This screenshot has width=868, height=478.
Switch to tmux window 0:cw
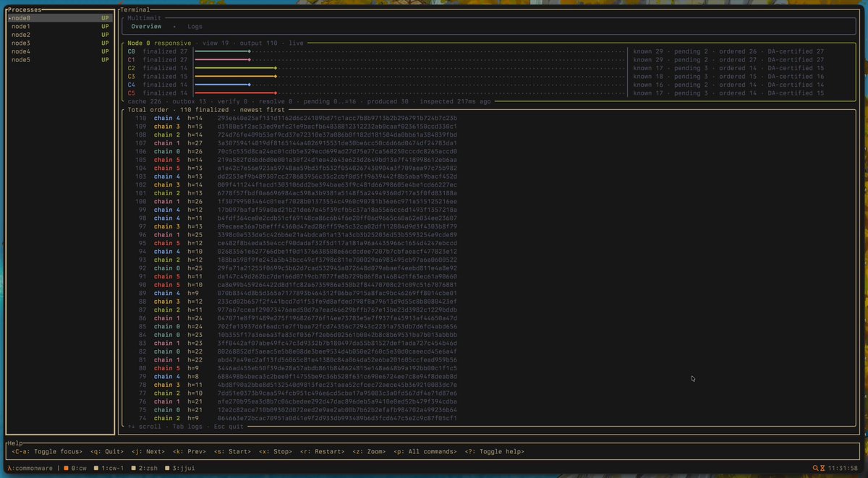tap(75, 469)
